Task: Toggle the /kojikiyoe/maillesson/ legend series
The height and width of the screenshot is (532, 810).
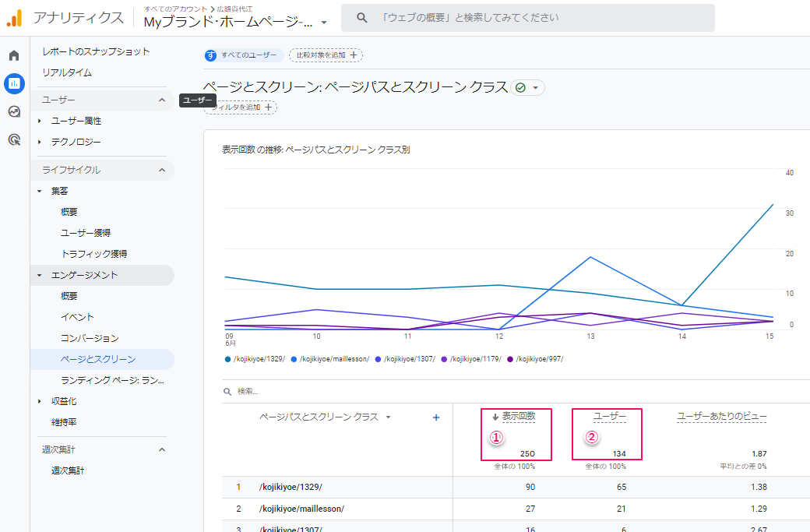Action: tap(331, 359)
